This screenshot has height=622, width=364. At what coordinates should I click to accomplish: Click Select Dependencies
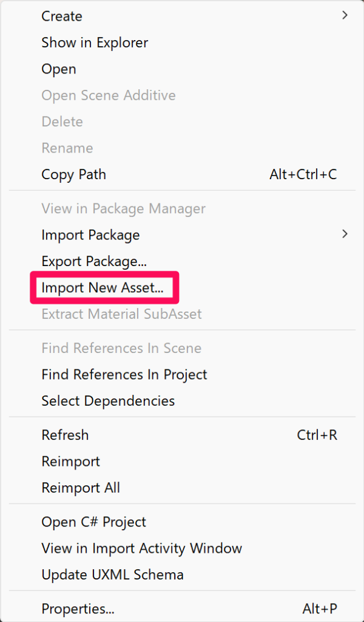click(108, 401)
